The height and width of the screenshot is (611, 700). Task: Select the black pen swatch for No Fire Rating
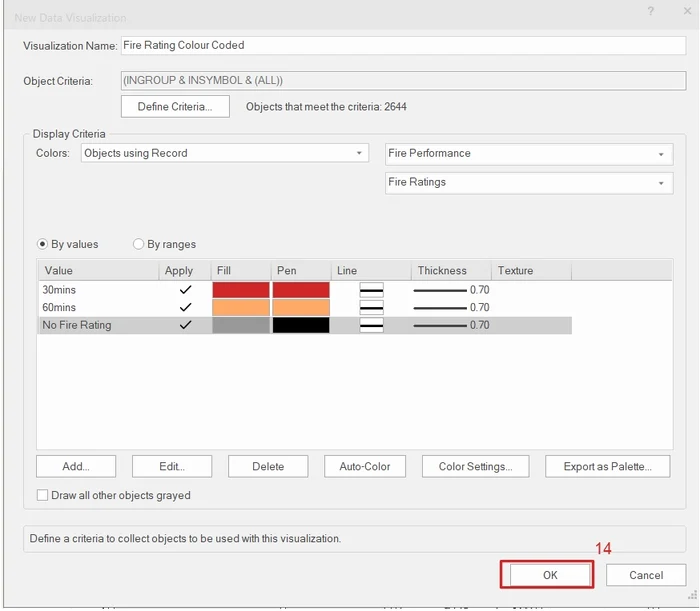[x=301, y=325]
